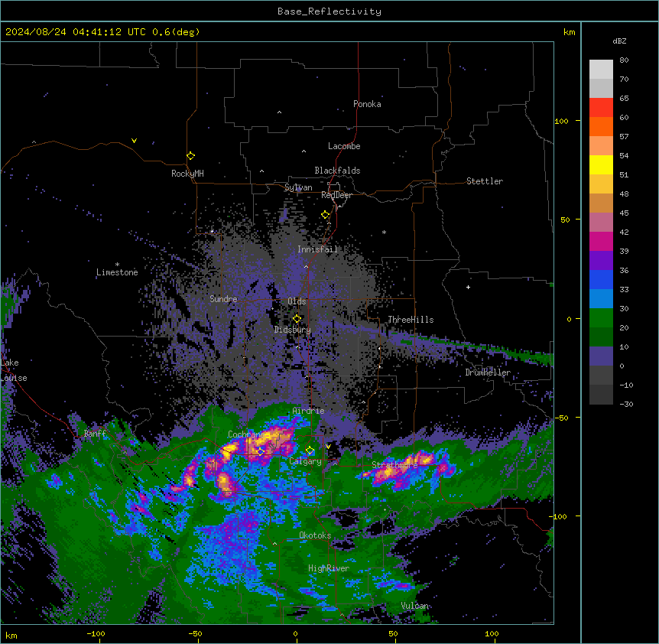Click the HighRiver city label

(329, 568)
